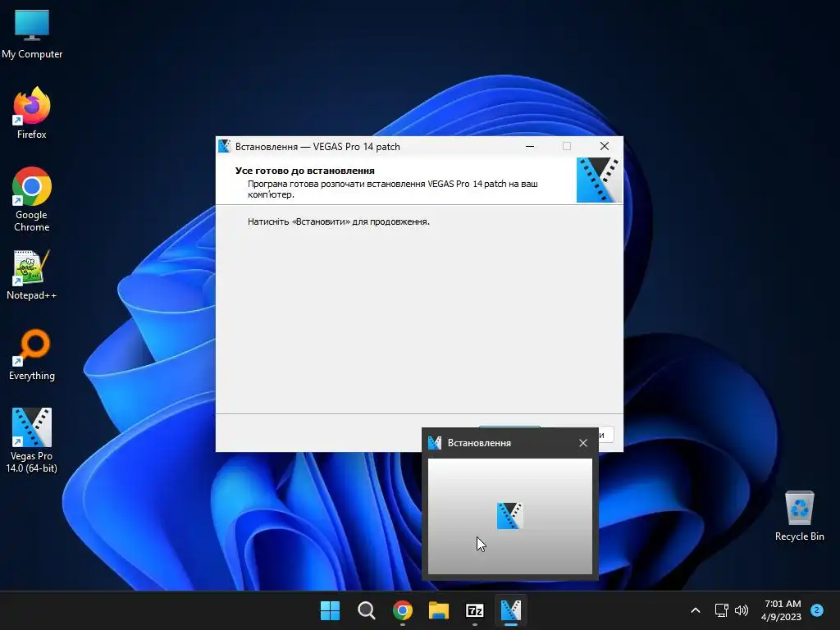840x630 pixels.
Task: Open taskbar Search
Action: (x=367, y=610)
